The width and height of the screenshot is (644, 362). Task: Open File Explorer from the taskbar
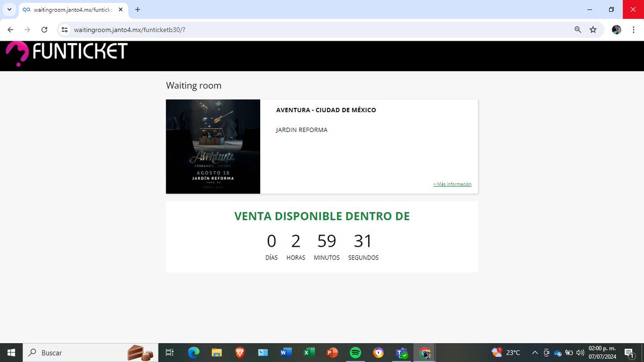click(x=217, y=352)
